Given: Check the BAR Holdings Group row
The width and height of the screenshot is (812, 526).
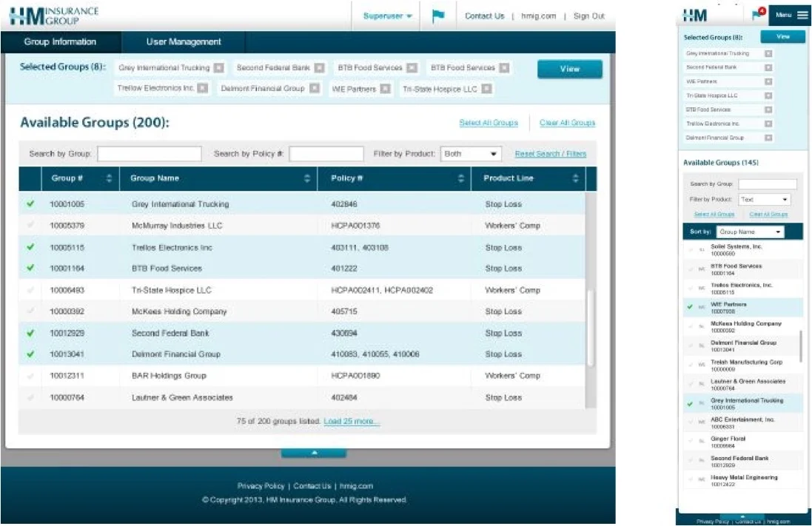Looking at the screenshot, I should point(30,375).
